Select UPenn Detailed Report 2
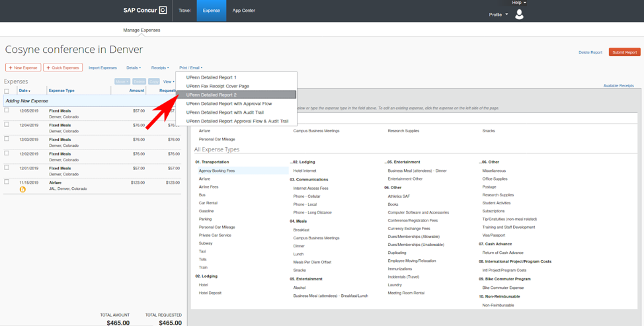Viewport: 644px width, 326px height. point(236,95)
